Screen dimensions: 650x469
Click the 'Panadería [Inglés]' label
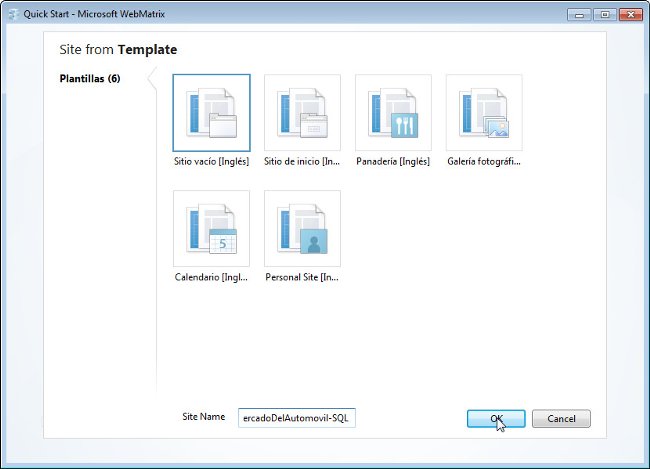[393, 161]
